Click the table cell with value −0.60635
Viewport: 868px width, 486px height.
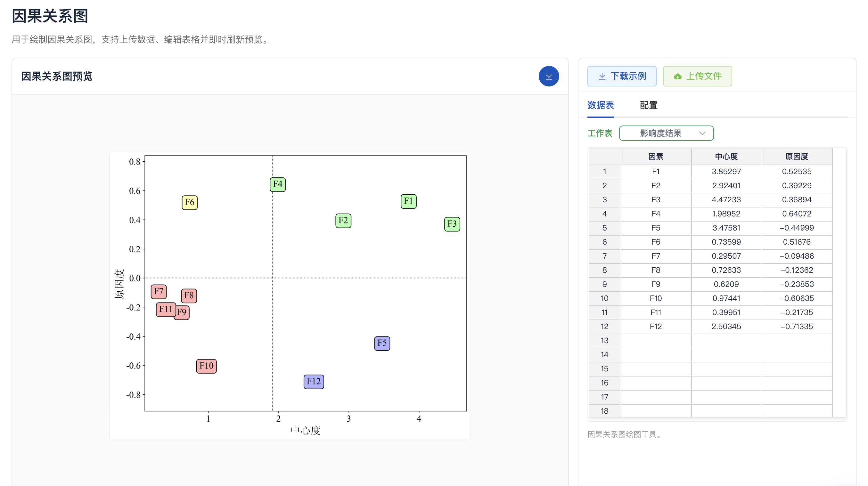797,298
